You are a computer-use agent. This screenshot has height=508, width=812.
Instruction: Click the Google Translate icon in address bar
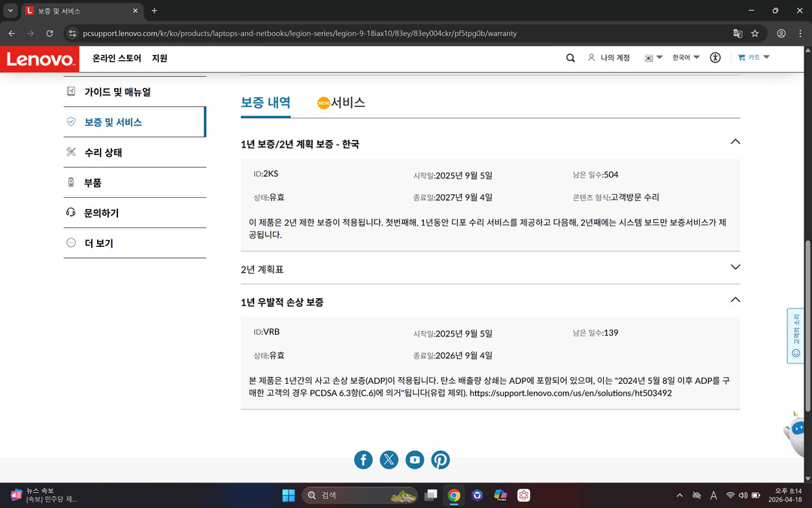(738, 33)
